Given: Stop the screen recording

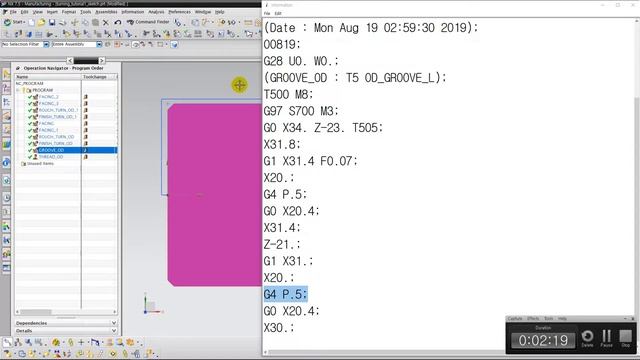Looking at the screenshot, I should (x=625, y=338).
